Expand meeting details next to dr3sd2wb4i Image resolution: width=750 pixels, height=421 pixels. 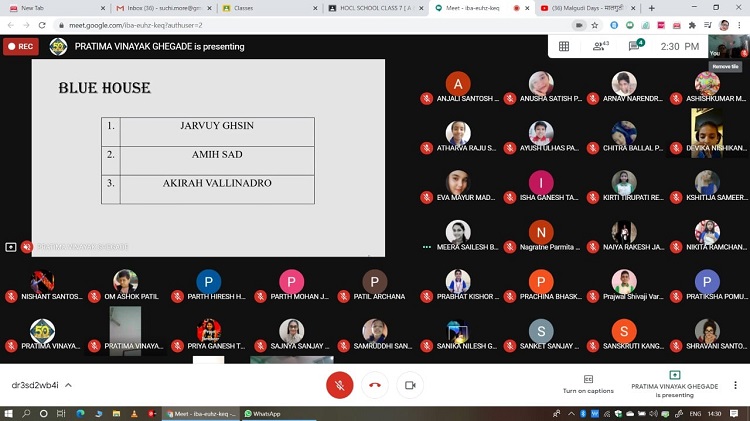[69, 385]
